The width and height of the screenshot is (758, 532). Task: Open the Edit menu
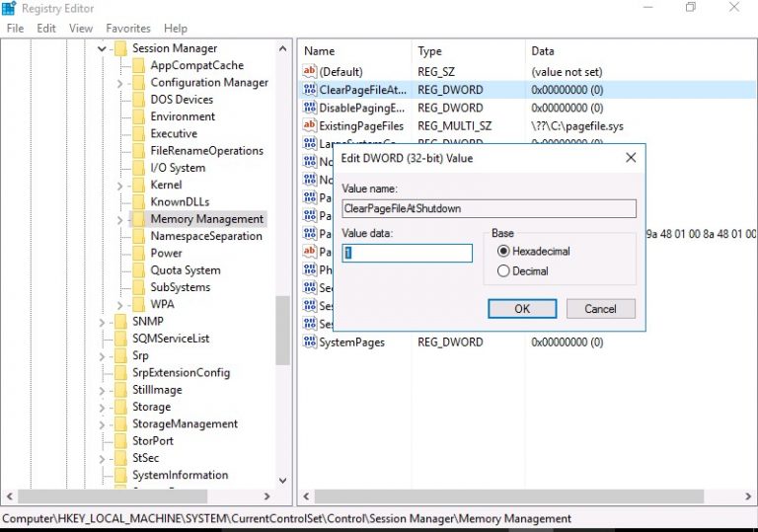[46, 29]
